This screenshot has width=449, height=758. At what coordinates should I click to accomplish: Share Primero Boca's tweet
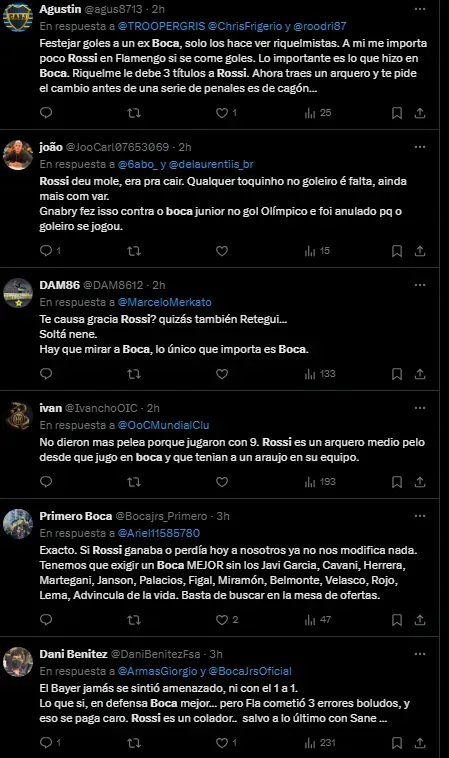pyautogui.click(x=420, y=620)
